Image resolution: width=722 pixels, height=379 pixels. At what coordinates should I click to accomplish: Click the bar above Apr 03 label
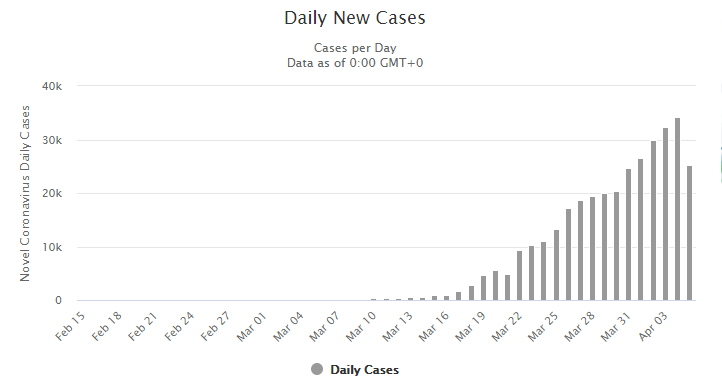[x=665, y=214]
